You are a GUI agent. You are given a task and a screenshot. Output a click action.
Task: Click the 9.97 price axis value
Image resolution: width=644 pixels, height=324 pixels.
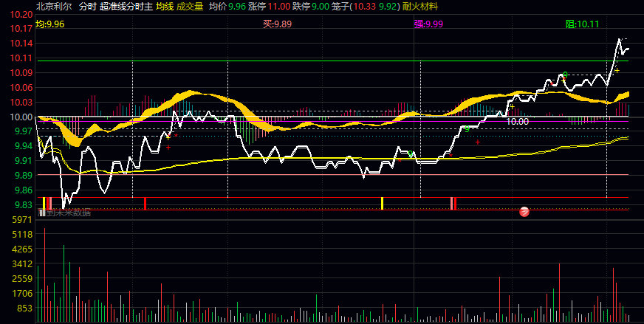click(24, 131)
